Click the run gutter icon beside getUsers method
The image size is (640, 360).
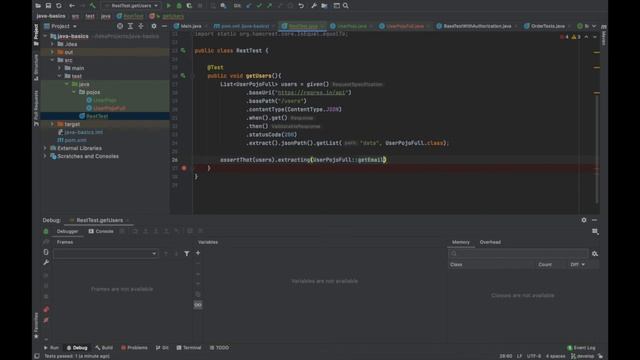point(183,76)
